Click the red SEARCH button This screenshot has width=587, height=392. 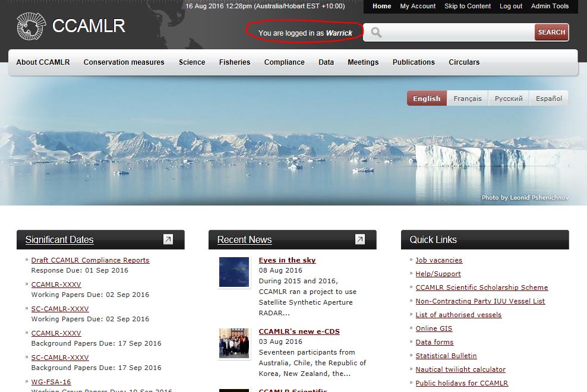click(x=551, y=32)
